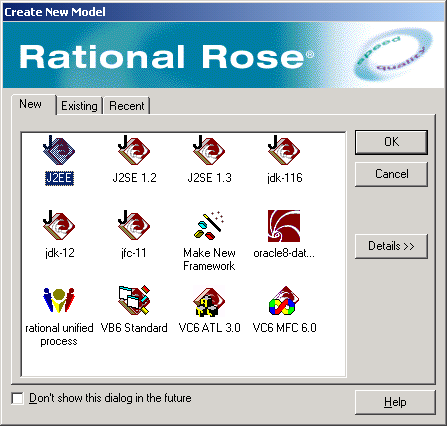Click the Make New Framework wizard icon
The height and width of the screenshot is (426, 447).
209,225
